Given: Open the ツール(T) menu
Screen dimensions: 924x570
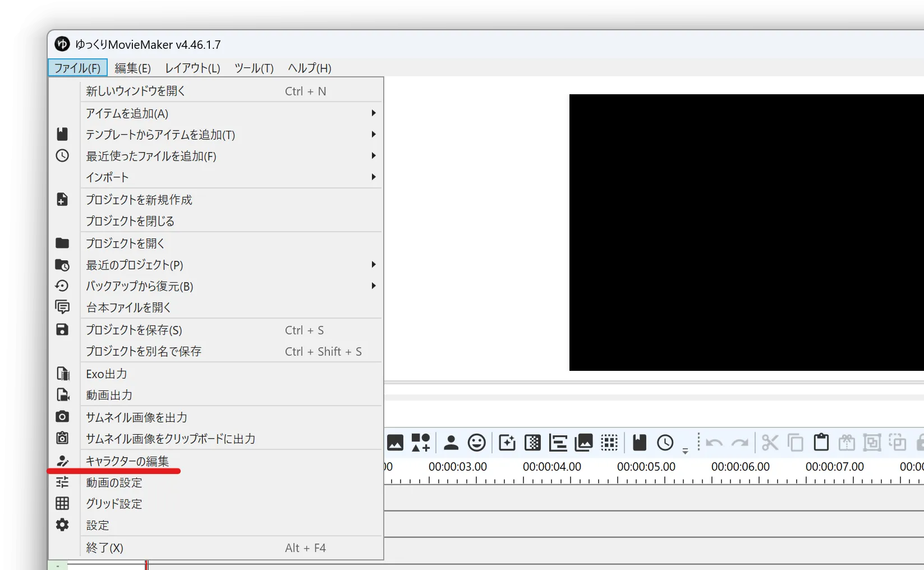Looking at the screenshot, I should click(254, 68).
